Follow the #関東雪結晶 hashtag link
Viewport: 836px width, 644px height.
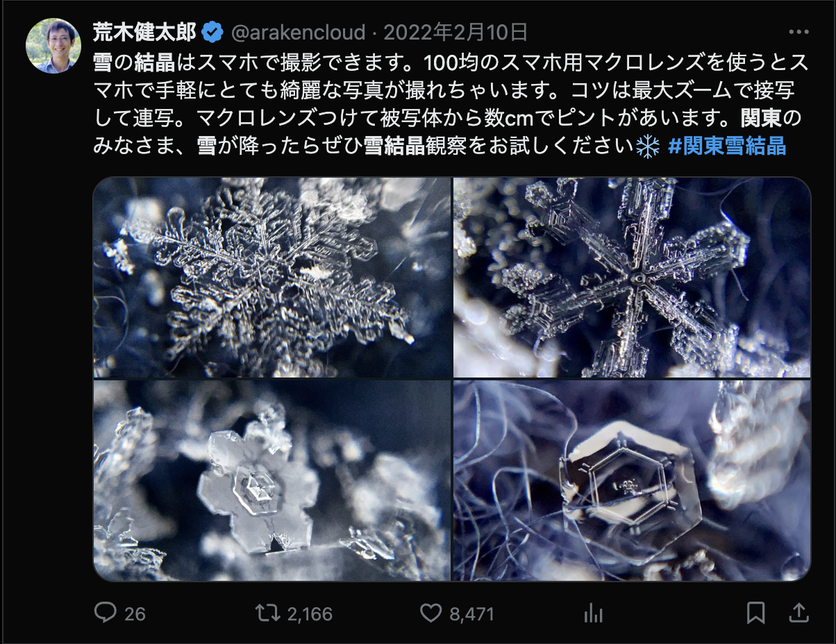727,146
